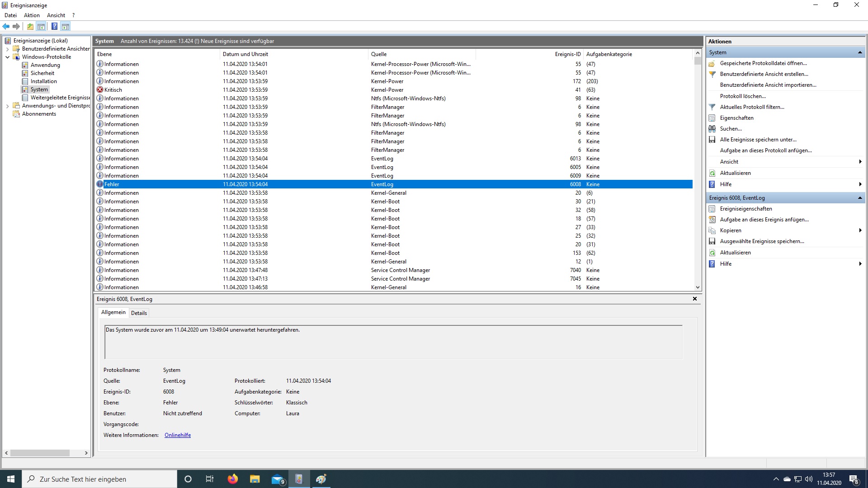Open the Onlinehilfe link
Image resolution: width=868 pixels, height=488 pixels.
(x=178, y=435)
